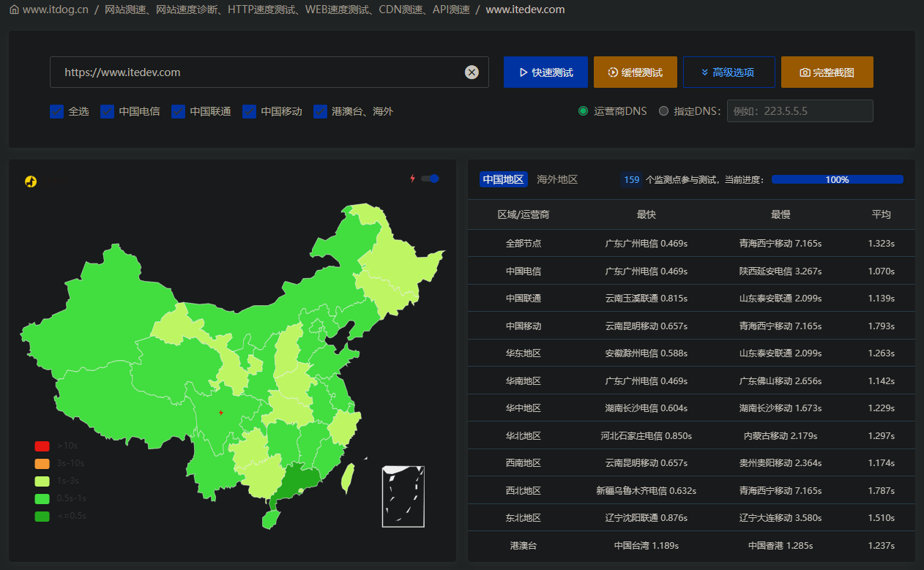Switch to the 海外地区 tab
This screenshot has width=924, height=570.
557,179
